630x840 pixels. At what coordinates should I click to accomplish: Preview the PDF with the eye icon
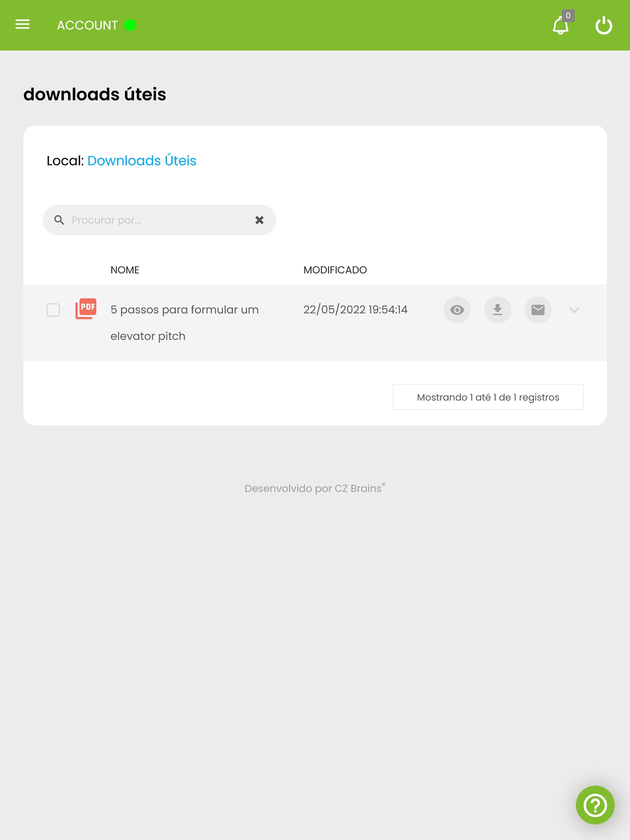point(457,310)
